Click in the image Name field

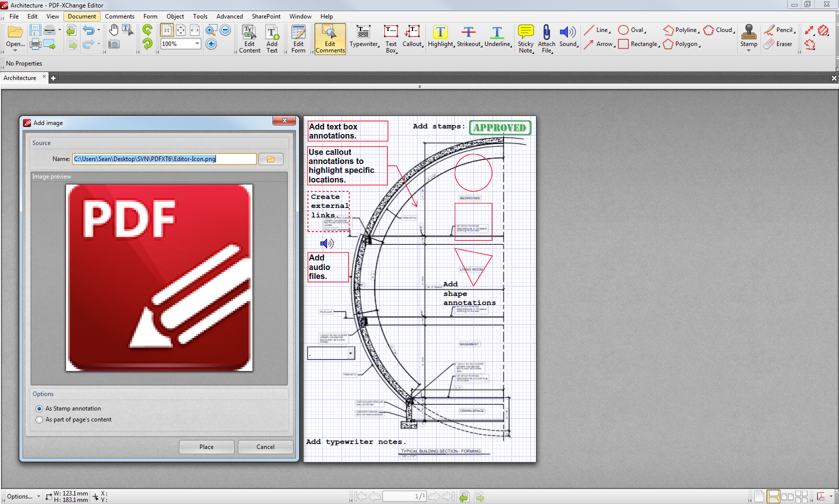tap(164, 159)
